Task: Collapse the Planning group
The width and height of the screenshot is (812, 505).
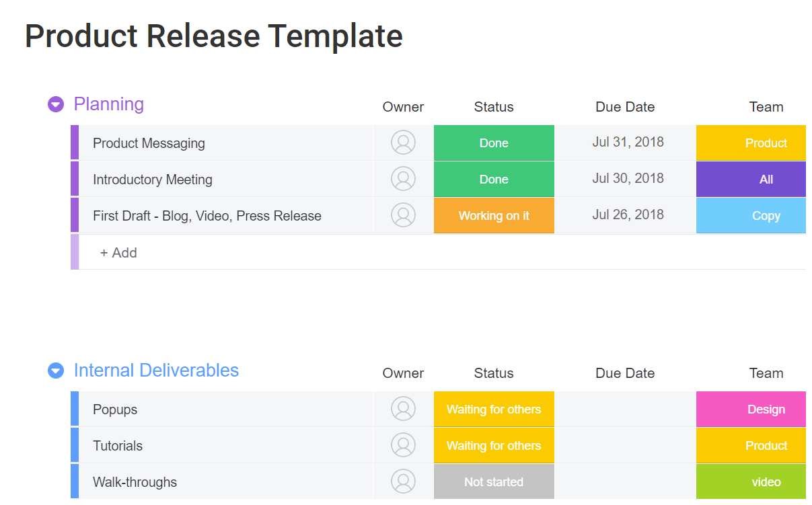Action: pos(56,104)
